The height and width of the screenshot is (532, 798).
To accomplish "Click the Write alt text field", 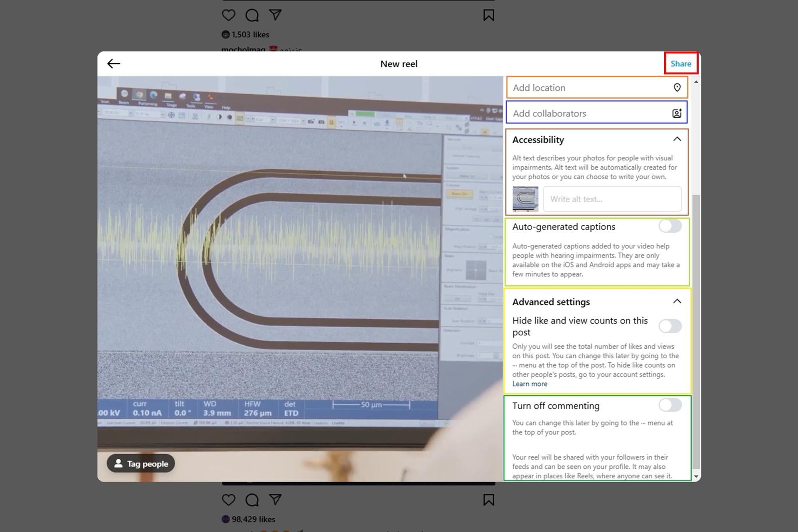I will 612,199.
